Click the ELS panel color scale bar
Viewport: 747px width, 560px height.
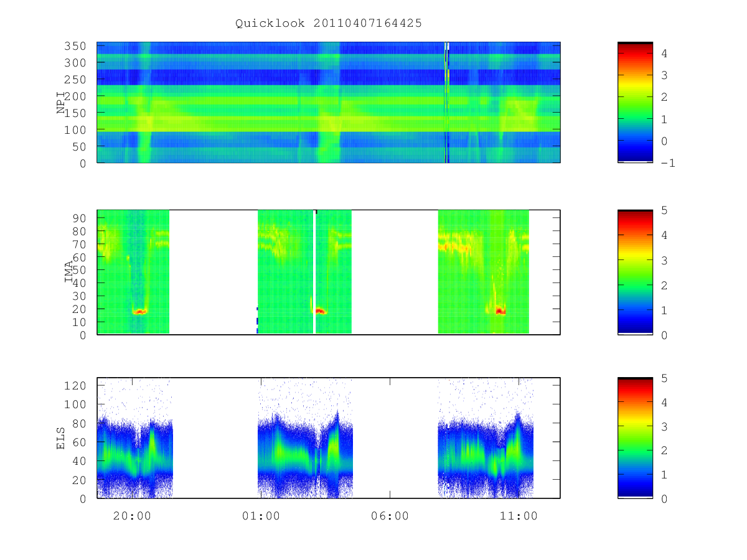point(635,438)
